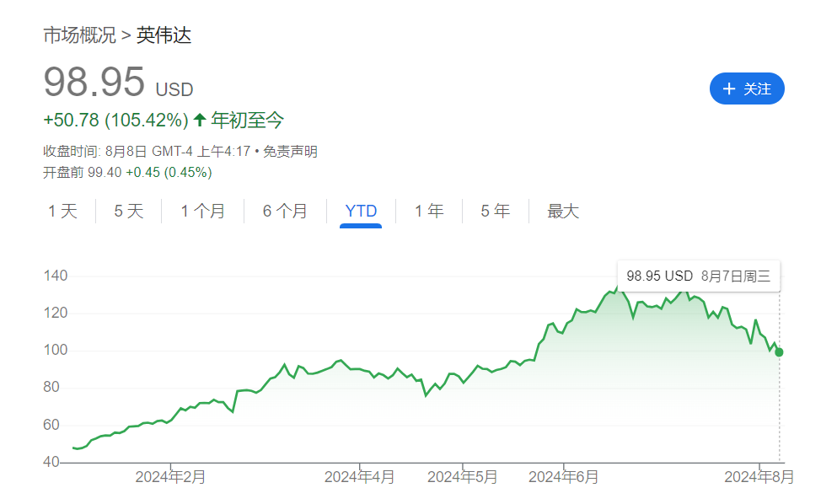
Task: Click the +50.78 (105.42%) change text
Action: [115, 121]
